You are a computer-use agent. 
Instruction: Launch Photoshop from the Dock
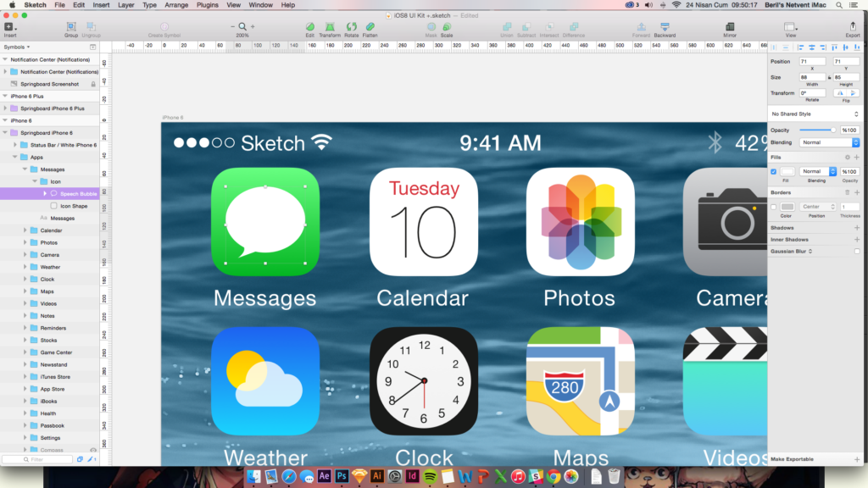342,476
